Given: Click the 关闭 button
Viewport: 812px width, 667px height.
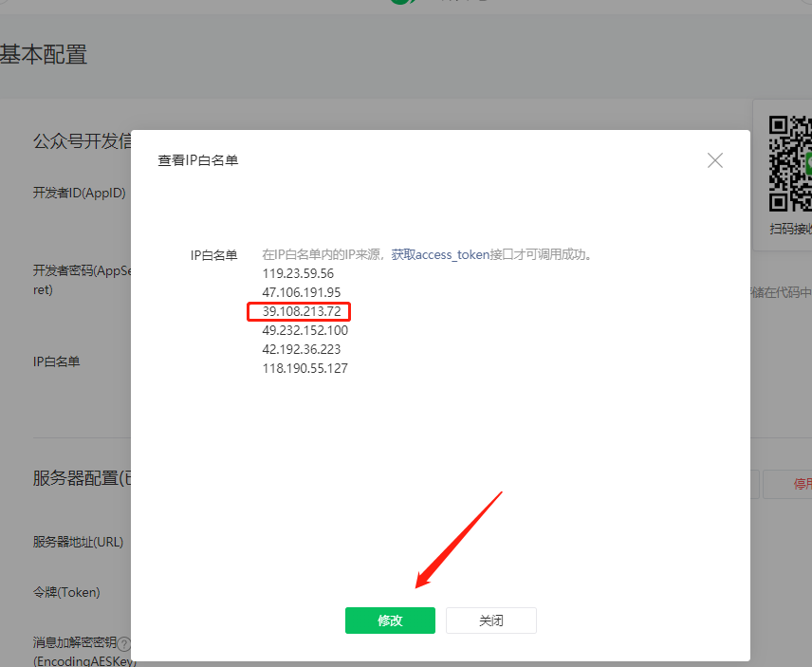Looking at the screenshot, I should click(491, 620).
